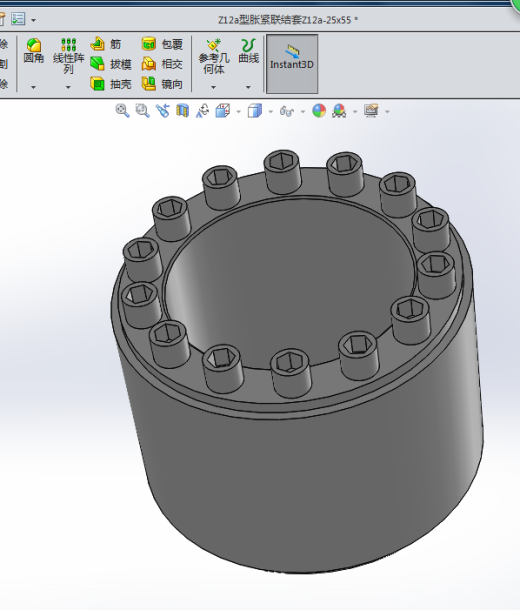Toggle the Section View icon
Image resolution: width=520 pixels, height=610 pixels.
click(182, 111)
